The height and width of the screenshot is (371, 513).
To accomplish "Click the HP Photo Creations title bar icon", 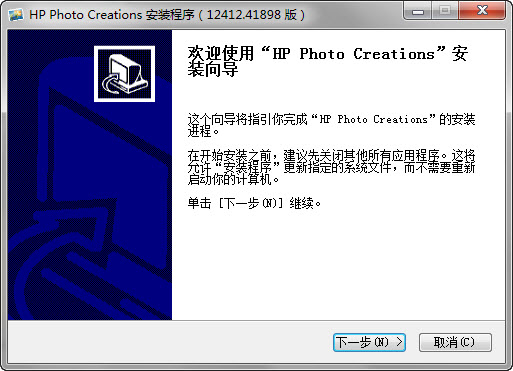I will [x=16, y=14].
